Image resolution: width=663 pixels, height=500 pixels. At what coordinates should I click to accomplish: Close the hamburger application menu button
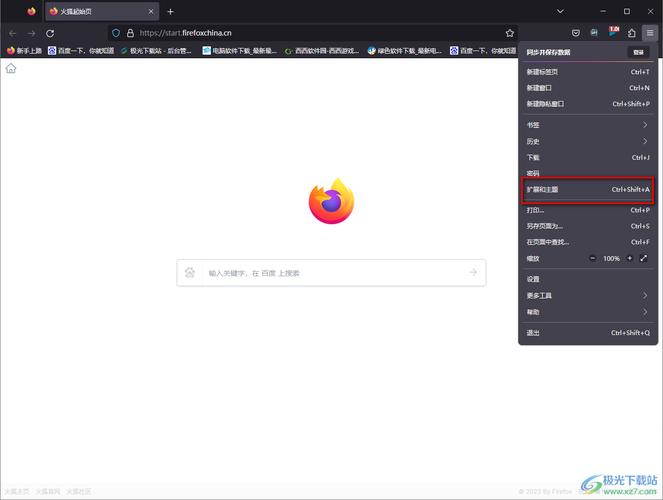[650, 33]
